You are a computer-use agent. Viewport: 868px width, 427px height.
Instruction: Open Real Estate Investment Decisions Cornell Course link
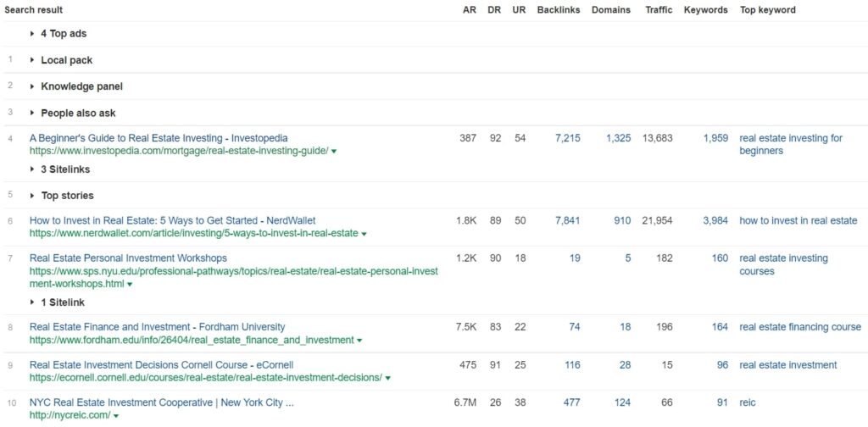pos(162,365)
